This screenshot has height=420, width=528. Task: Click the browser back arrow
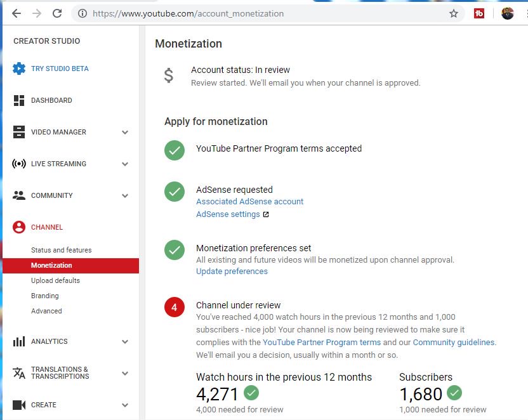[16, 13]
